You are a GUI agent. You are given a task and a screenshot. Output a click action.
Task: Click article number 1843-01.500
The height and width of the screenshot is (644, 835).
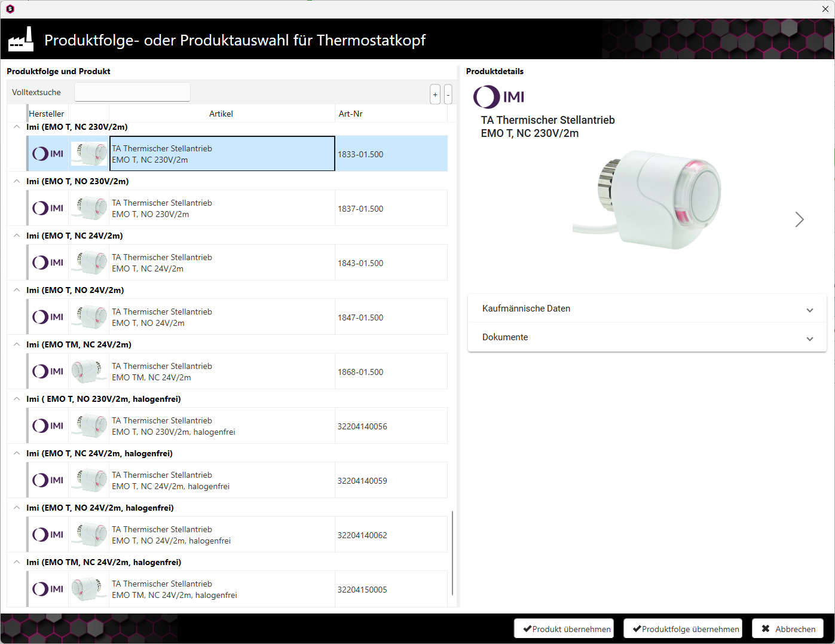coord(360,263)
